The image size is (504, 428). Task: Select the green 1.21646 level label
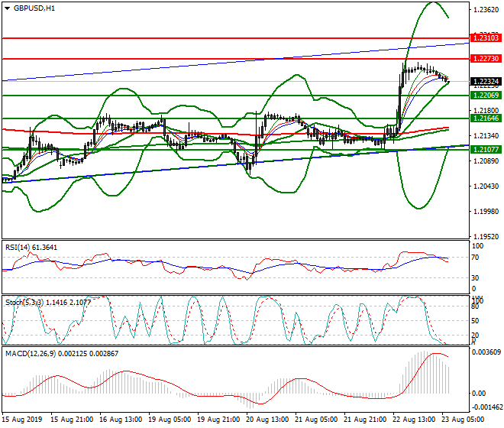486,118
